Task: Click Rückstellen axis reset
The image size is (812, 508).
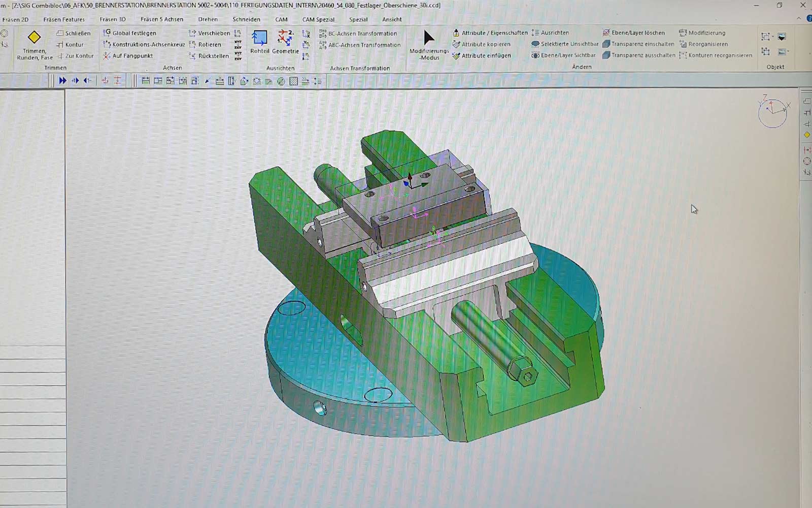Action: [209, 56]
